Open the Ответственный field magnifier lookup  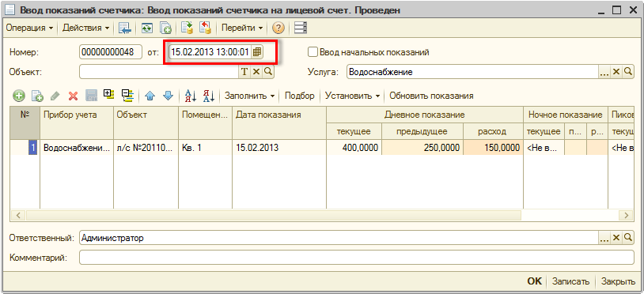(x=628, y=237)
